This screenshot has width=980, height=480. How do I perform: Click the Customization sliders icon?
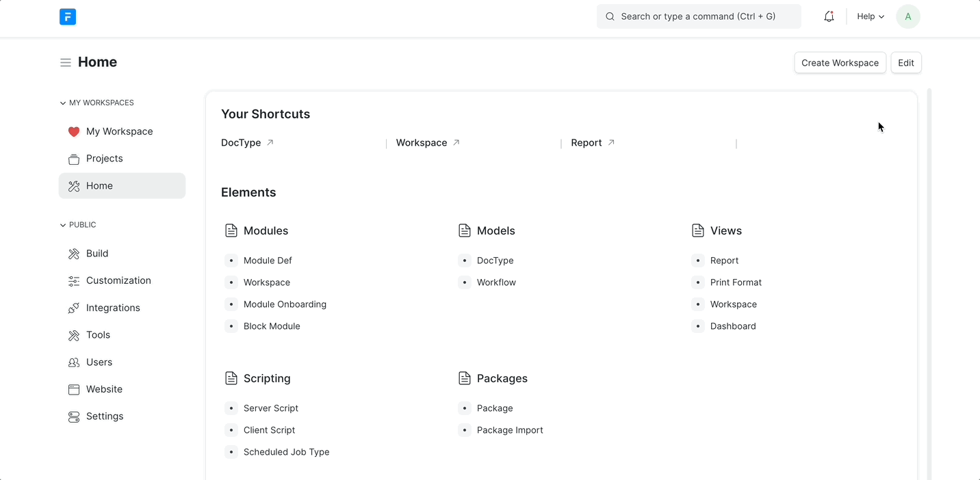coord(74,281)
